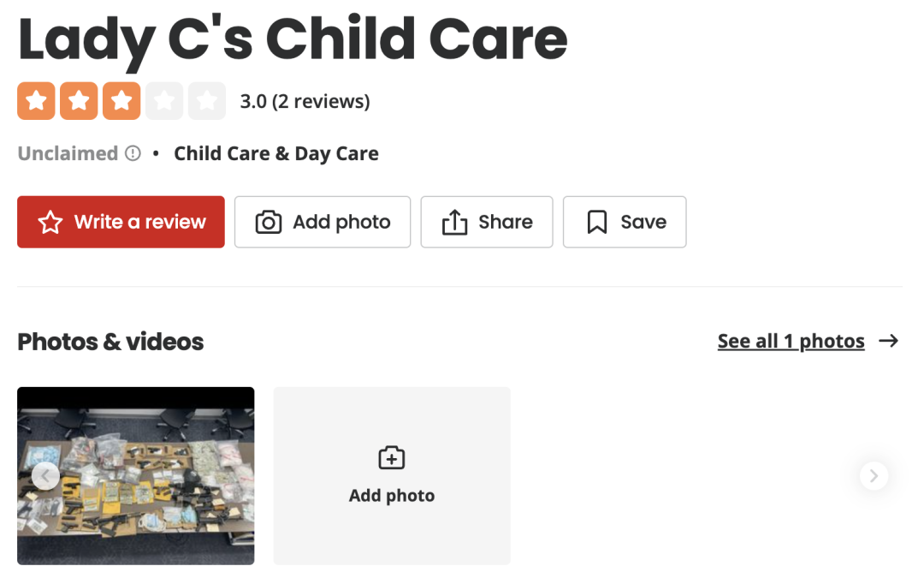The height and width of the screenshot is (578, 924).
Task: Click the arrow beside See all photos
Action: pyautogui.click(x=889, y=341)
